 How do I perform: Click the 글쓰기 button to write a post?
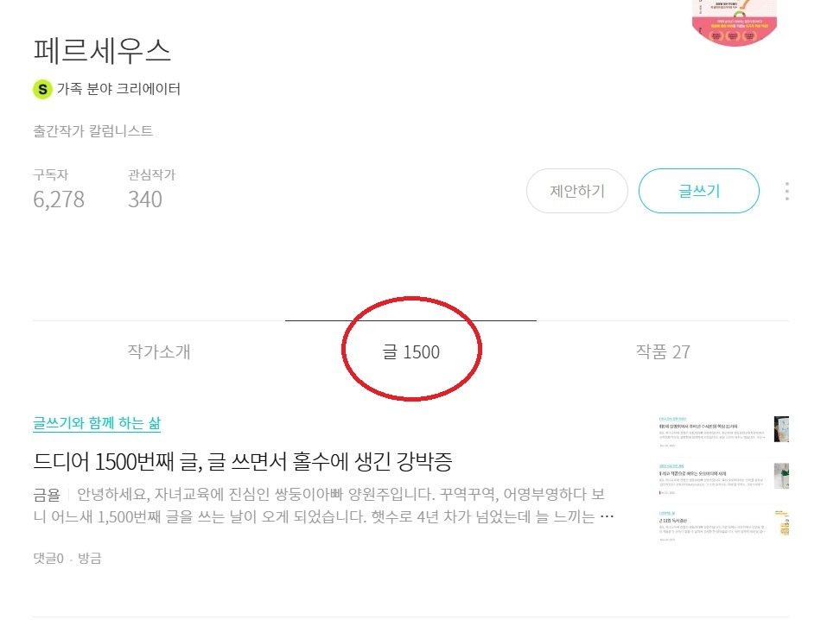(698, 190)
